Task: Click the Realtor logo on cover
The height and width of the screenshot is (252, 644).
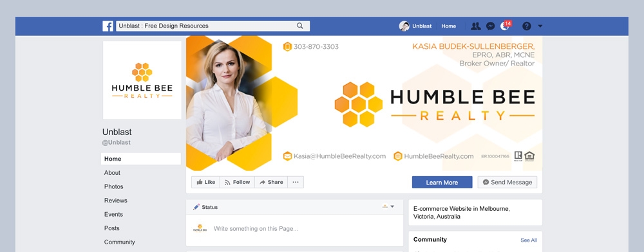Action: [x=518, y=156]
